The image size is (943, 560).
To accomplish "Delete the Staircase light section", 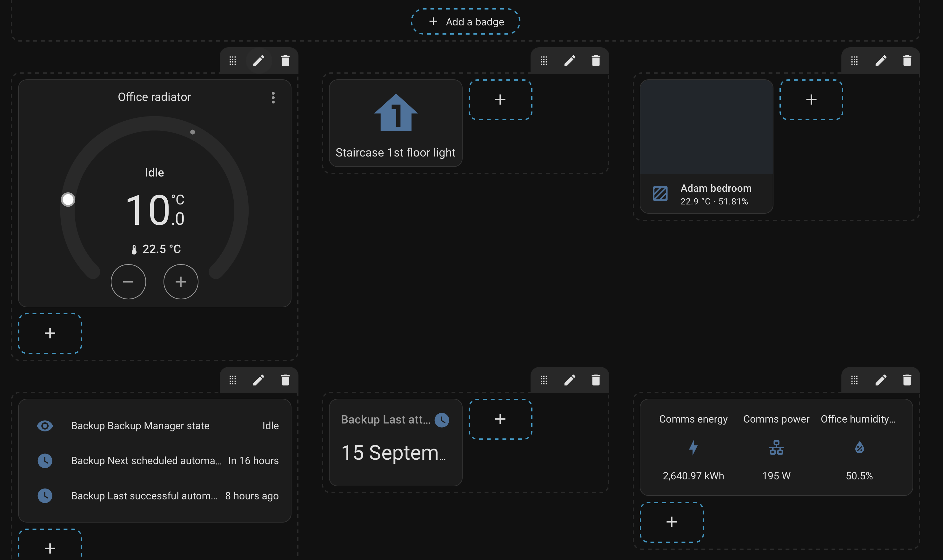I will (595, 61).
